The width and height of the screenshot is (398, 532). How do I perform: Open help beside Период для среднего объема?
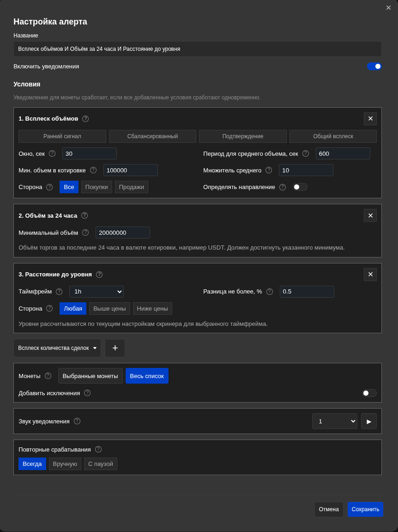tap(306, 153)
